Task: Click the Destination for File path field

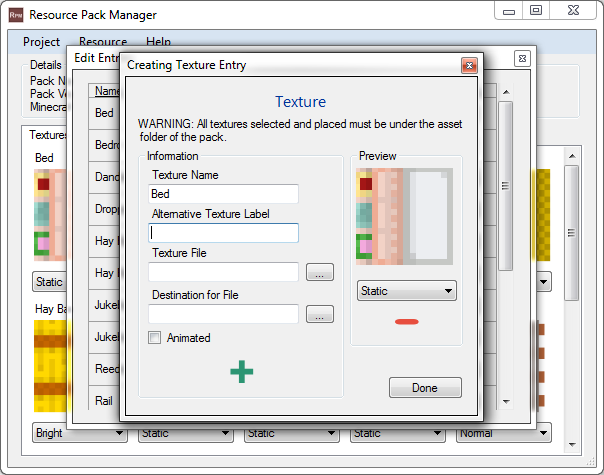Action: tap(223, 314)
